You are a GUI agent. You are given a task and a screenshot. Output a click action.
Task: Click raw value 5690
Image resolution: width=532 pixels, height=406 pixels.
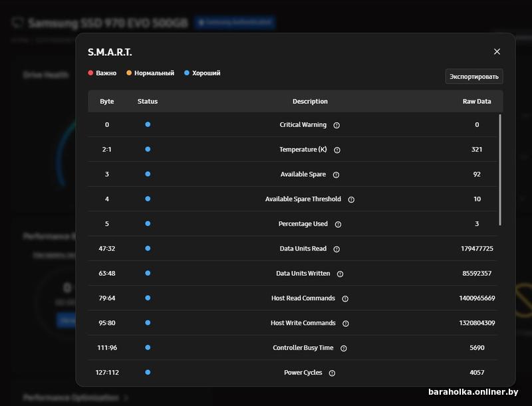click(x=477, y=348)
